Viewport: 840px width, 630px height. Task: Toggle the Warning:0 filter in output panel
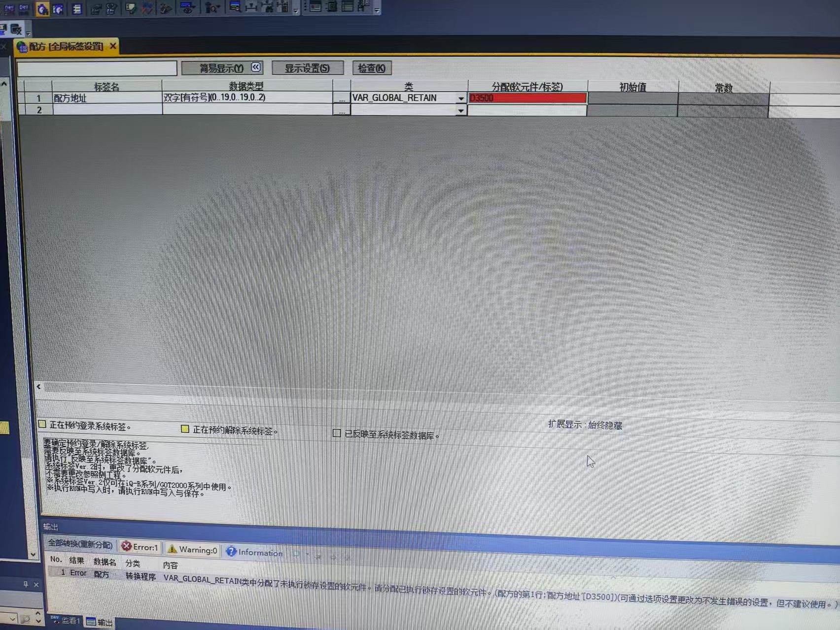pyautogui.click(x=193, y=549)
